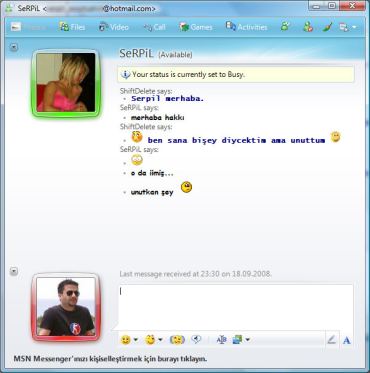Screen dimensions: 370x373
Task: Click the block contact icon
Action: (x=308, y=27)
